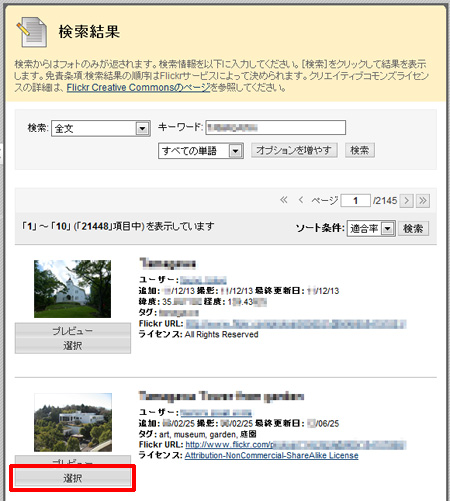Click the second result blurred title
The height and width of the screenshot is (501, 450).
coord(221,396)
